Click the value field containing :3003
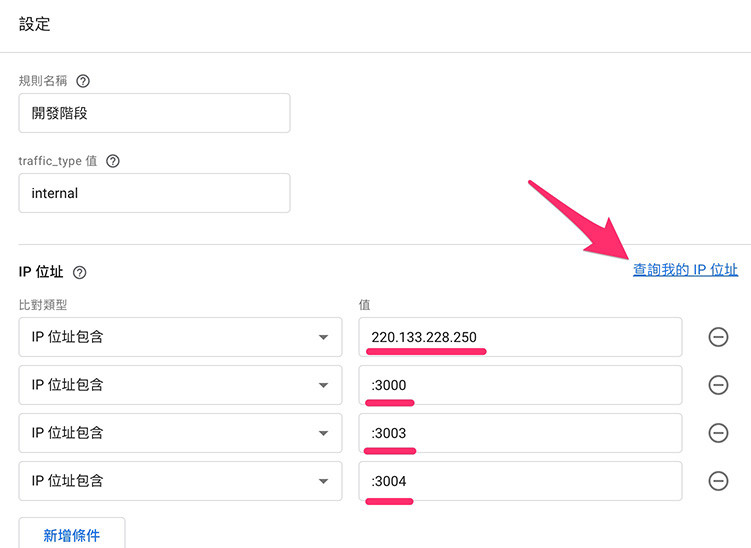 pos(520,433)
